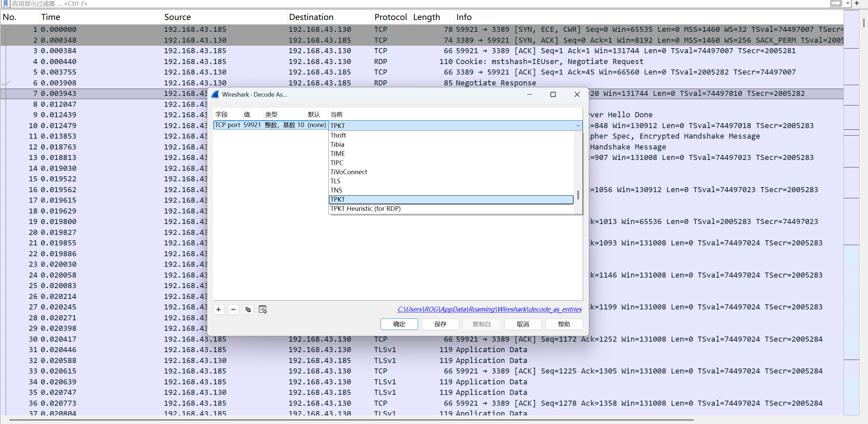Choose TPKT Heuristic (for RDP) option
This screenshot has width=868, height=424.
coord(365,208)
